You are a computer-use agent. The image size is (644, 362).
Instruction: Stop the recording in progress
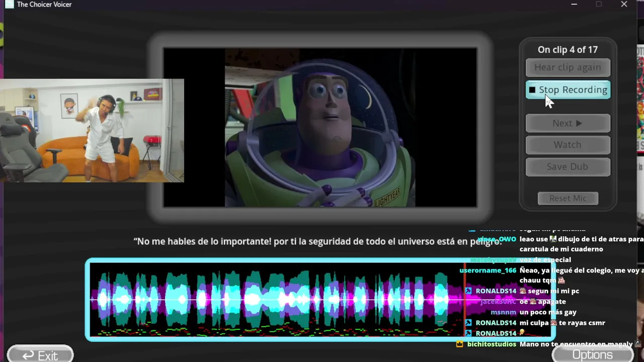[568, 90]
